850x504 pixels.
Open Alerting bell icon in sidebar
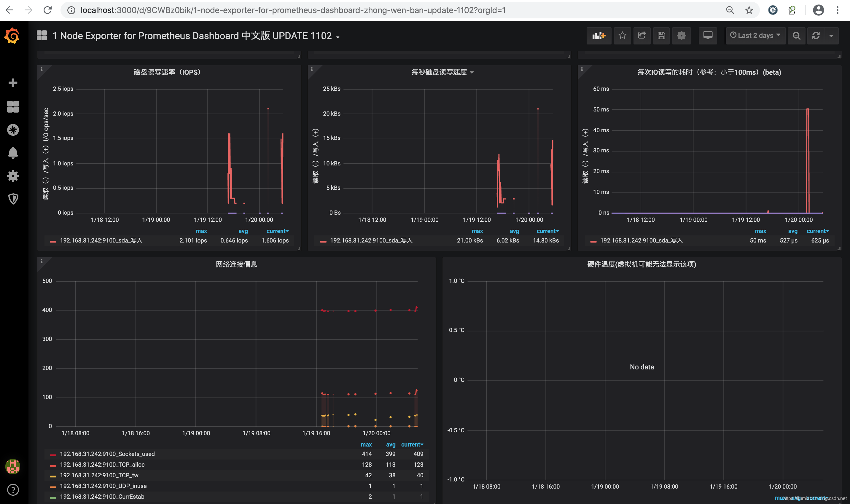(x=13, y=153)
